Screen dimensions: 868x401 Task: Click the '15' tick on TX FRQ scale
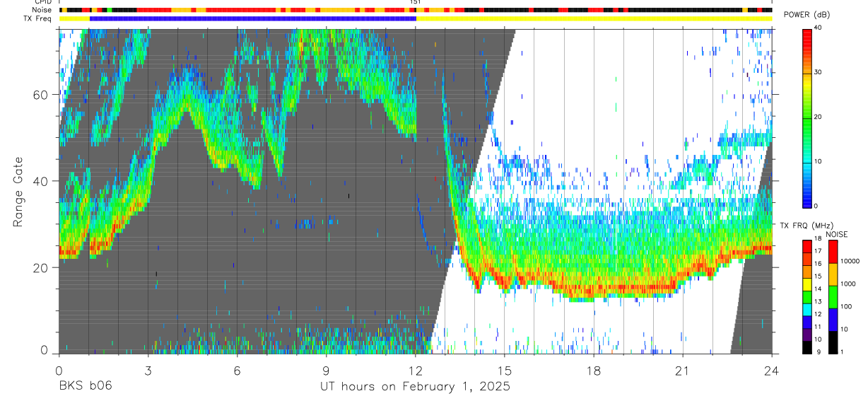pyautogui.click(x=818, y=276)
